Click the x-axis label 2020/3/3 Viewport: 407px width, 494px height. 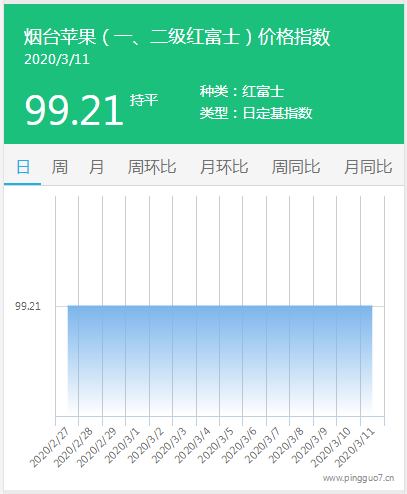coord(169,446)
